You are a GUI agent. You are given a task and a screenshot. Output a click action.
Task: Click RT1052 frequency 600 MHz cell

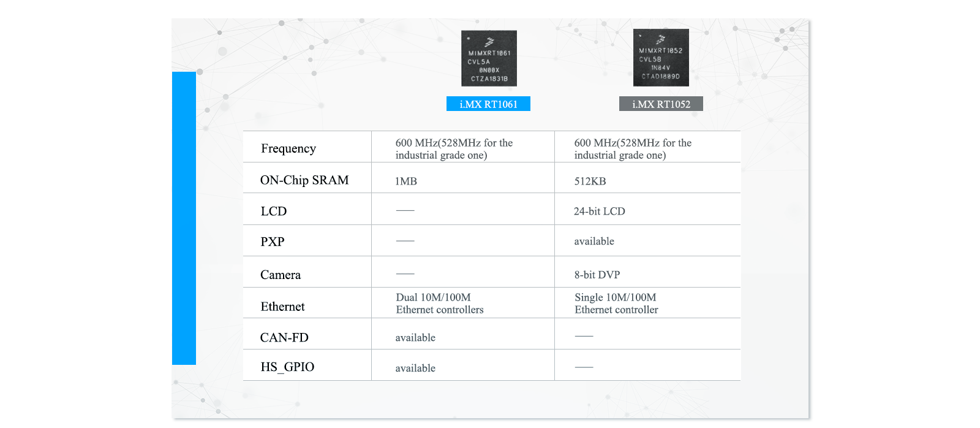[633, 149]
